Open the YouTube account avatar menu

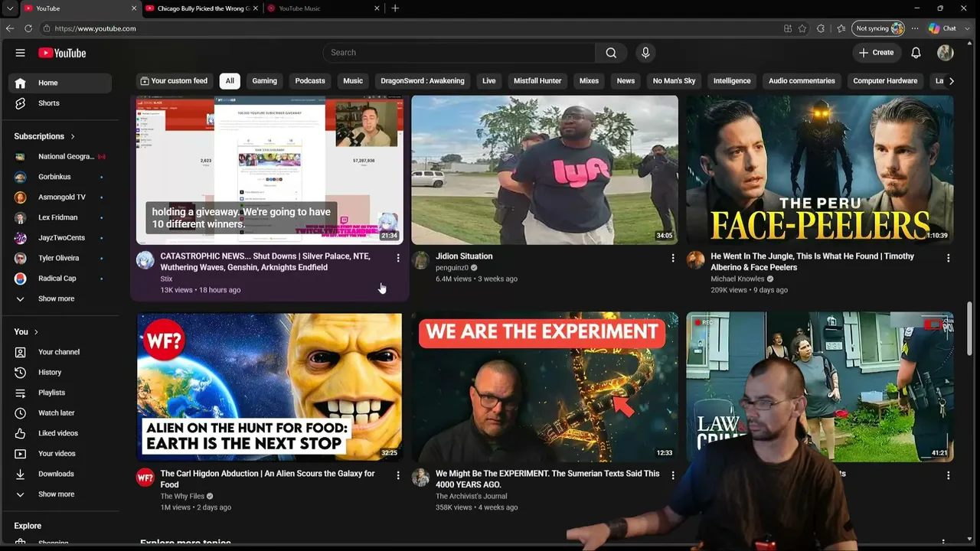(x=946, y=53)
